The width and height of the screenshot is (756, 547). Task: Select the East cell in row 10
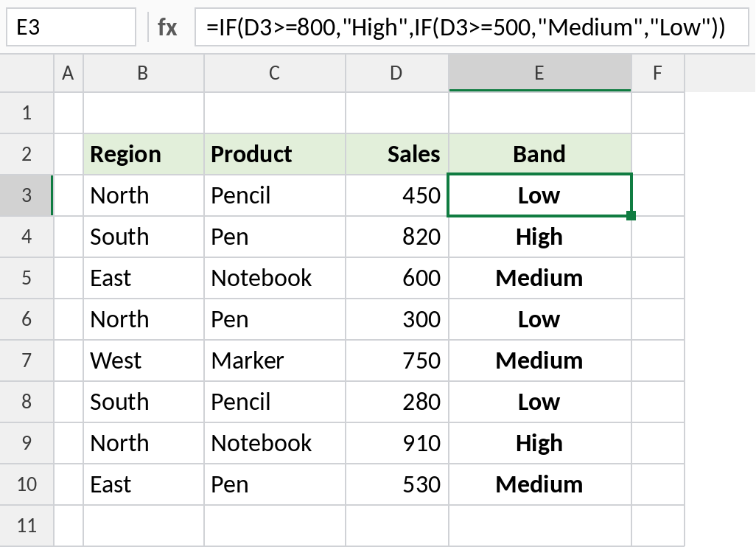tap(144, 484)
